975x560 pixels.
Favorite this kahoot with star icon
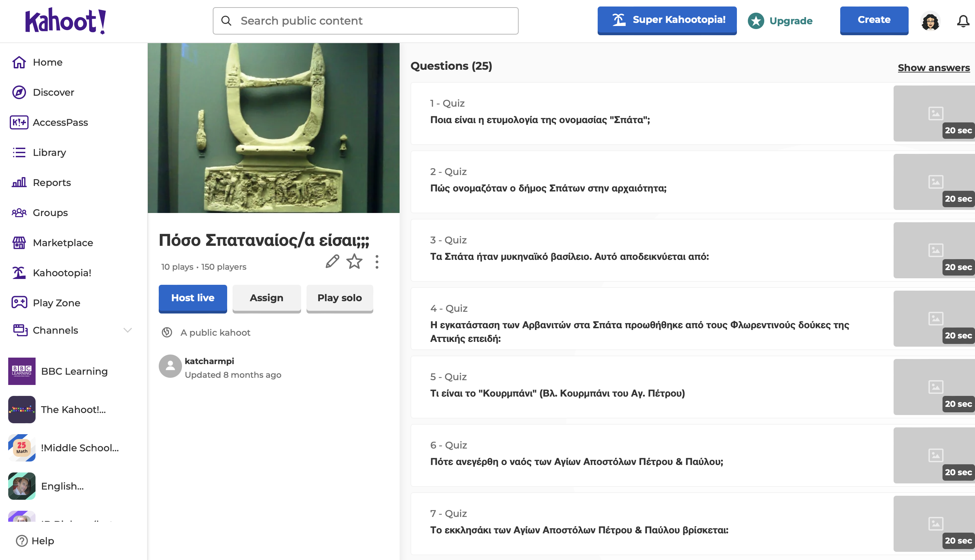tap(354, 262)
